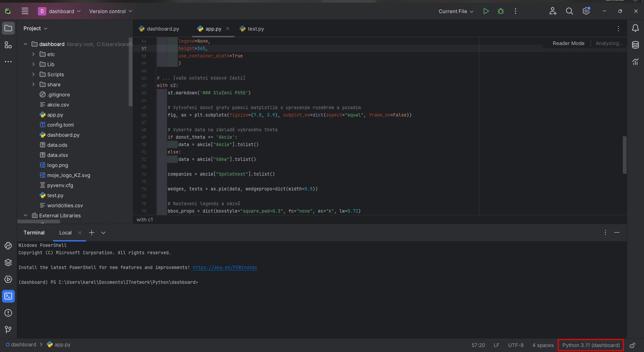This screenshot has height=352, width=644.
Task: Run the current file
Action: click(486, 11)
